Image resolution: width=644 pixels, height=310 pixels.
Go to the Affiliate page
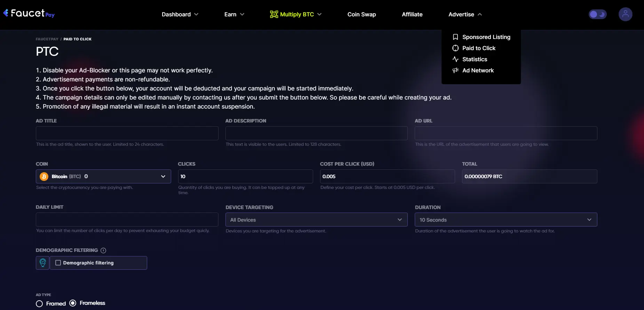tap(412, 14)
